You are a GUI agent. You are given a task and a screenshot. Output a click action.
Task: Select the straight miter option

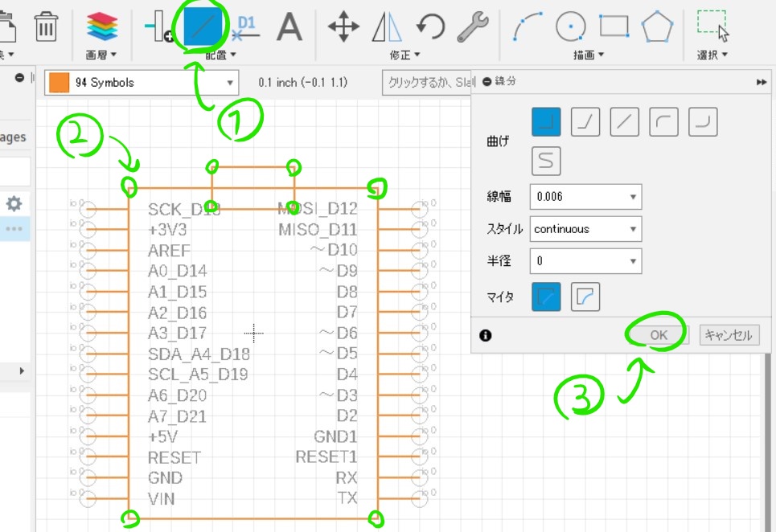point(546,297)
